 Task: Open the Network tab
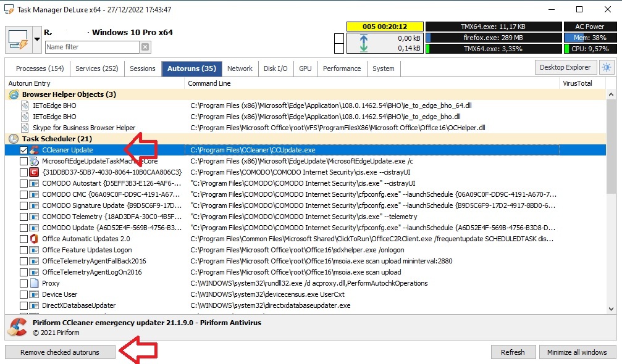tap(240, 68)
